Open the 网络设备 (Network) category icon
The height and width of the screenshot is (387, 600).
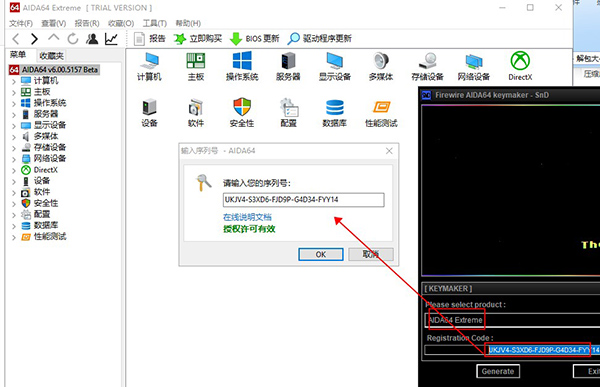click(474, 67)
